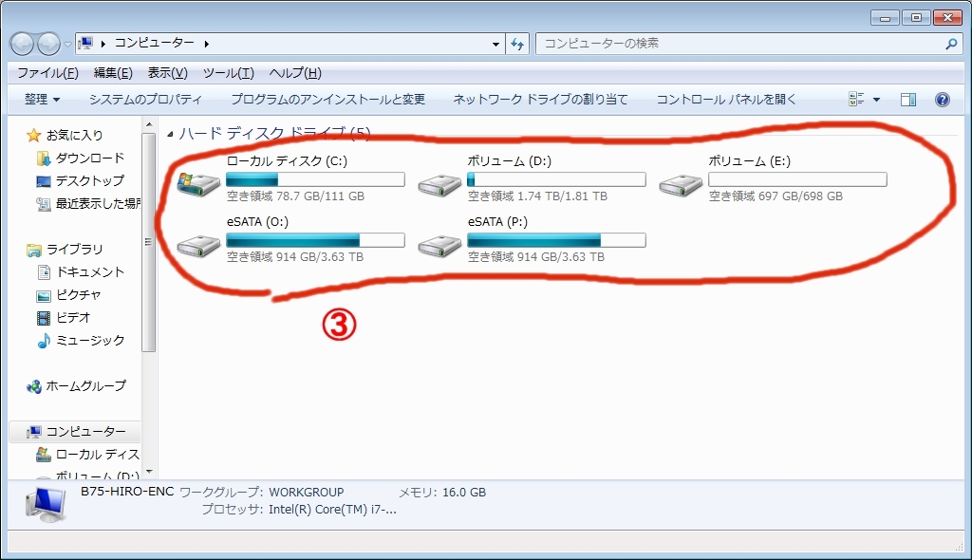Toggle the preview pane icon

click(x=908, y=100)
